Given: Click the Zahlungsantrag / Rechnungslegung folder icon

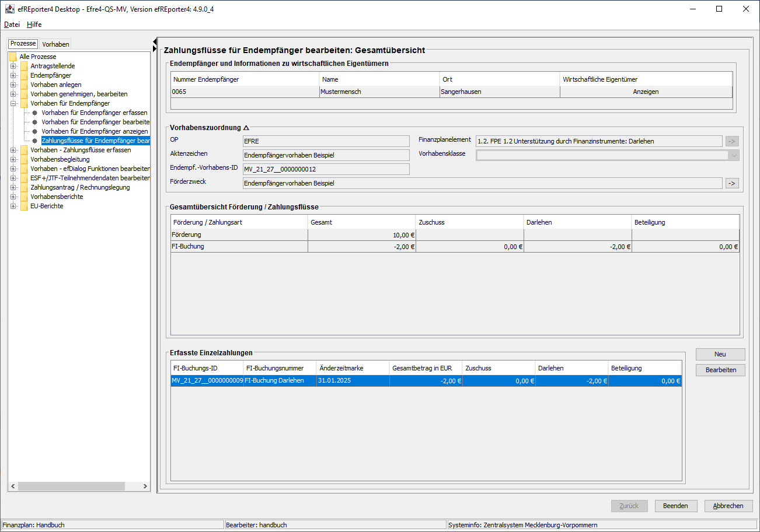Looking at the screenshot, I should point(24,187).
